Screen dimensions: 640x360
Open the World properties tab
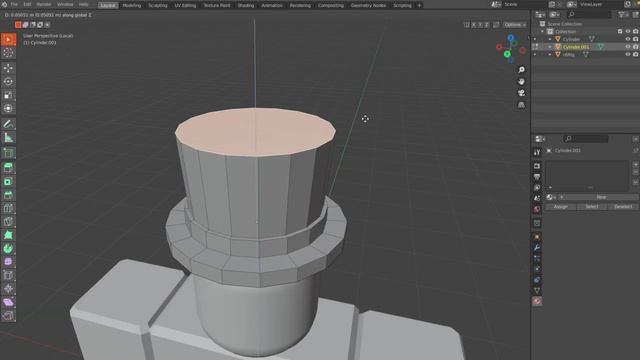tap(537, 209)
